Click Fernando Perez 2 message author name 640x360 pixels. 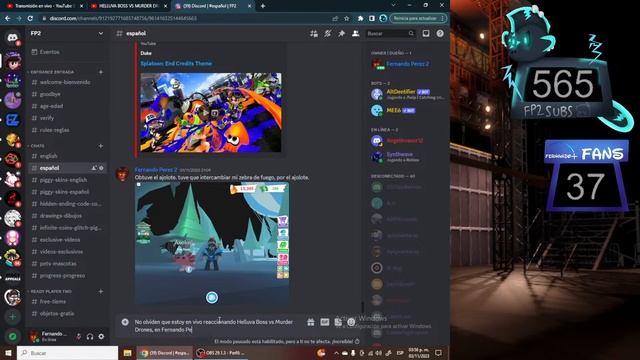[156, 169]
